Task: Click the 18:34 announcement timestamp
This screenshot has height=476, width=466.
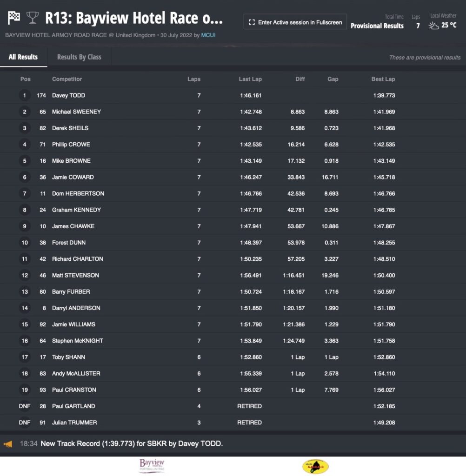Action: point(28,444)
